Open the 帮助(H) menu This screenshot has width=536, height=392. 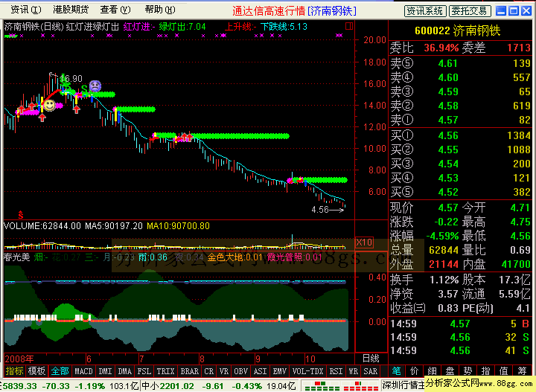160,10
